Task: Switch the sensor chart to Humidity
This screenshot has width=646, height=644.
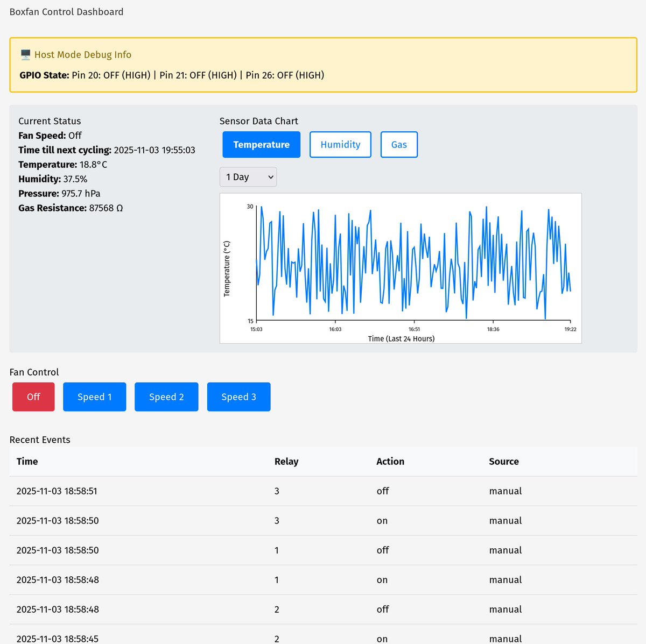Action: (340, 144)
